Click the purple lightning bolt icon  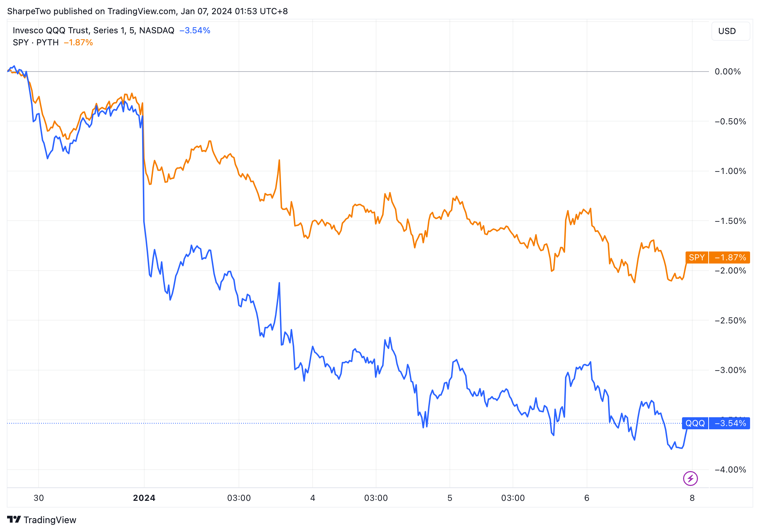[690, 479]
